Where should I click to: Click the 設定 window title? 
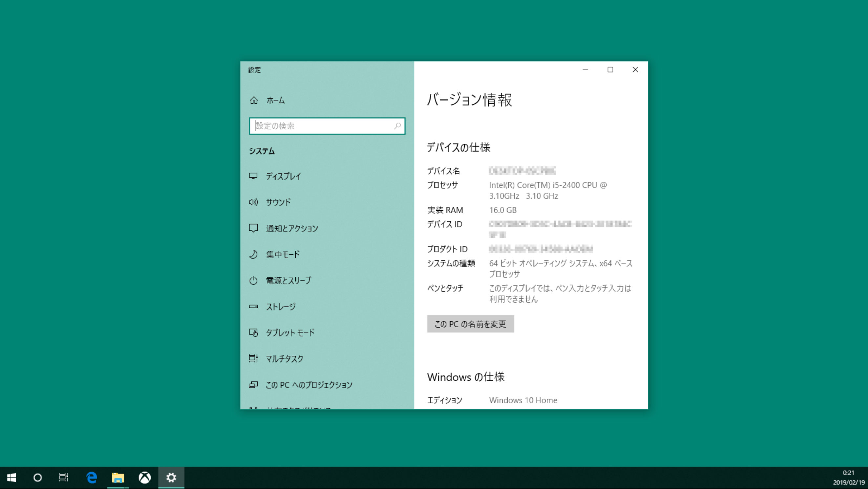[x=254, y=70]
